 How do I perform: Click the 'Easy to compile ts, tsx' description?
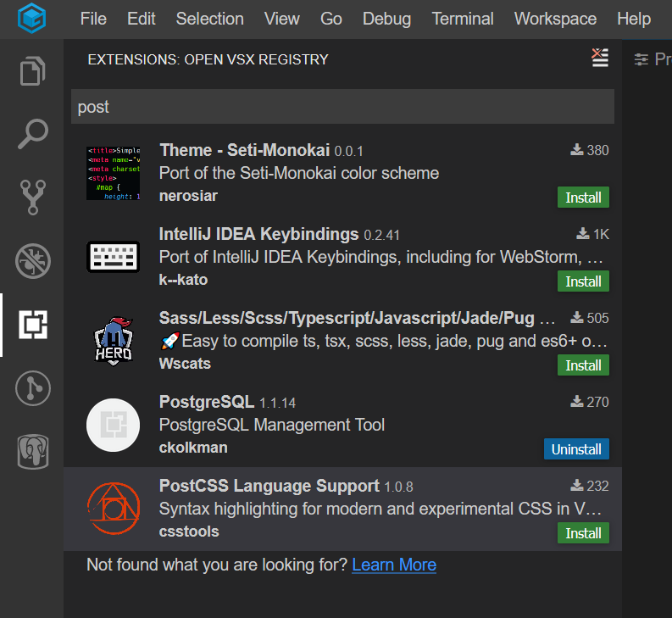(x=384, y=341)
